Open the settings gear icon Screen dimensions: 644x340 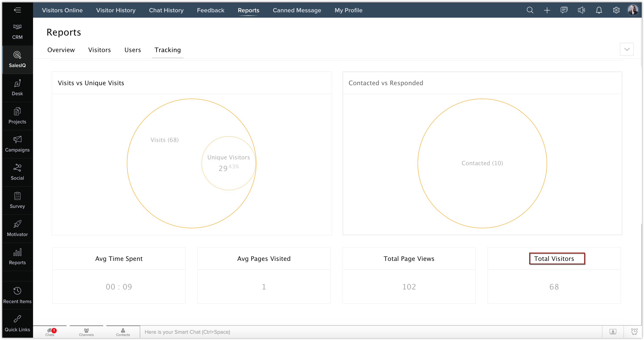[x=616, y=10]
